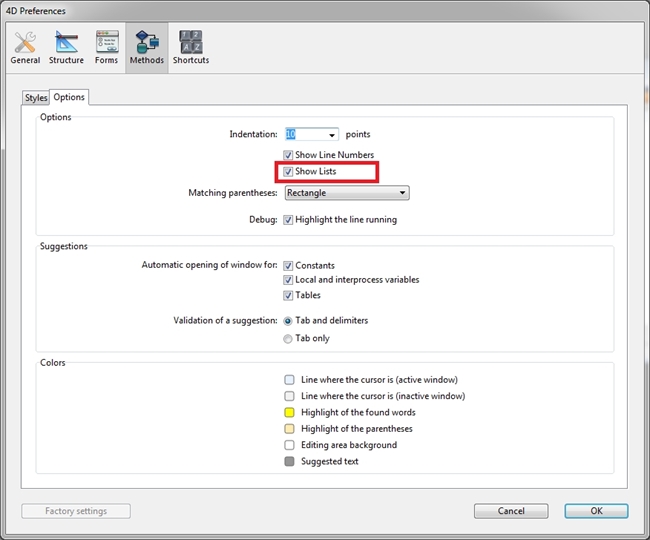This screenshot has height=540, width=650.
Task: Uncheck Highlight the line running
Action: (x=288, y=220)
